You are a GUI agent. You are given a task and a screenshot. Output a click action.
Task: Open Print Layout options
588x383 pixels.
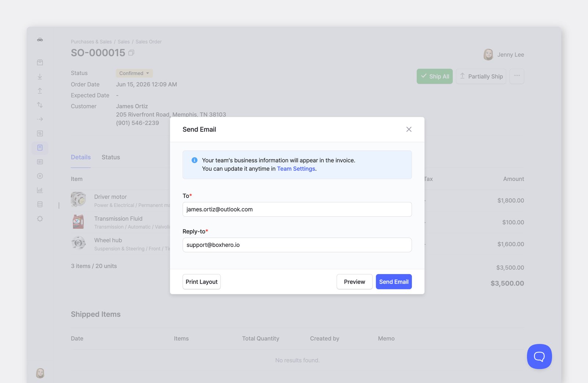point(201,282)
